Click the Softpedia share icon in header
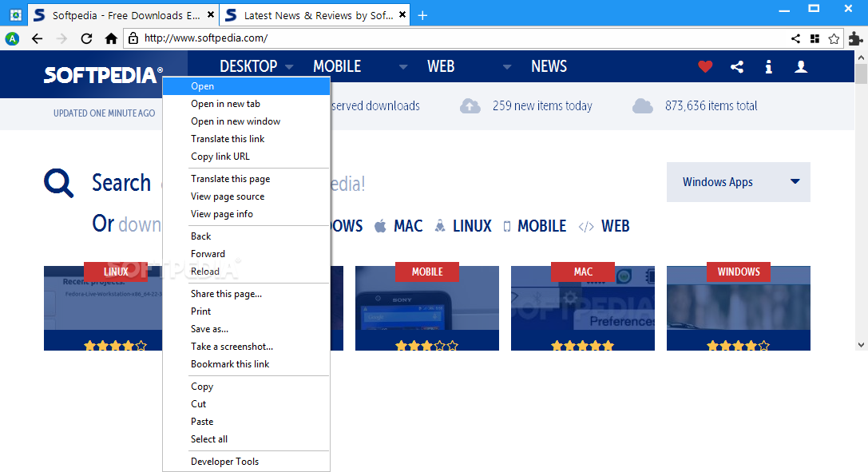This screenshot has height=472, width=868. tap(737, 67)
